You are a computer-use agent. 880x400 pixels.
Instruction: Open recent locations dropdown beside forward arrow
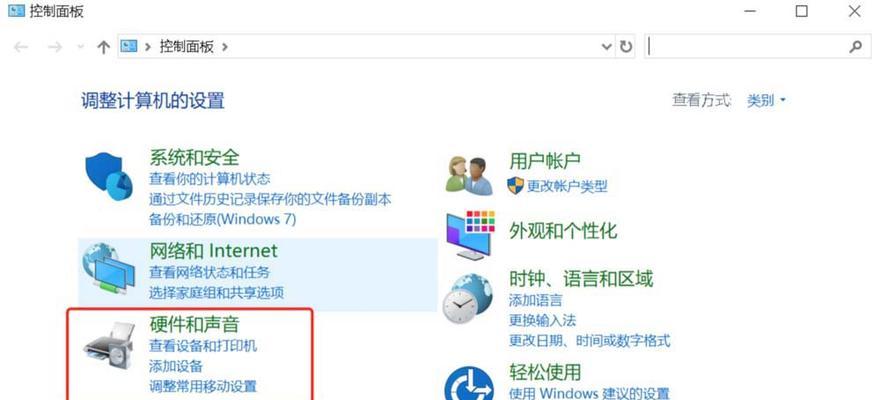[x=80, y=47]
